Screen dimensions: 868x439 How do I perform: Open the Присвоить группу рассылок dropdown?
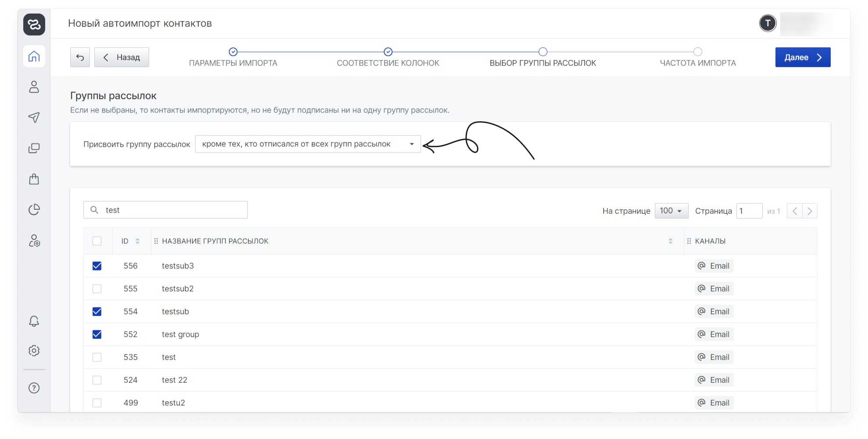[x=308, y=144]
